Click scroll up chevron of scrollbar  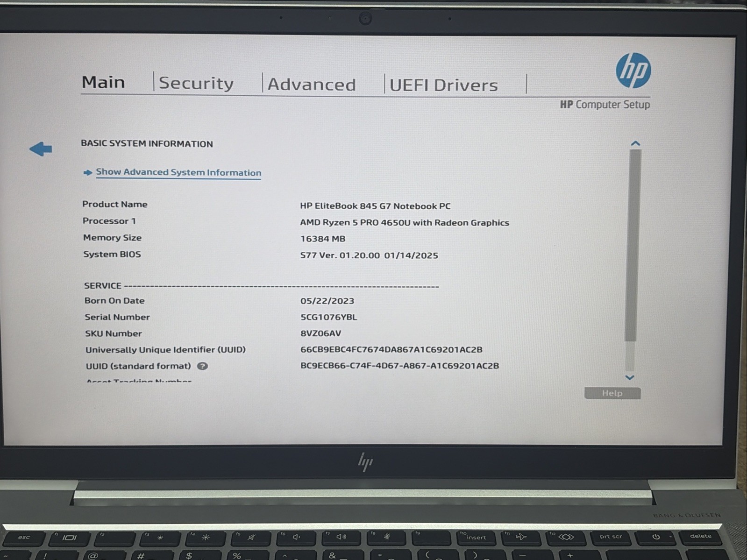[x=635, y=143]
